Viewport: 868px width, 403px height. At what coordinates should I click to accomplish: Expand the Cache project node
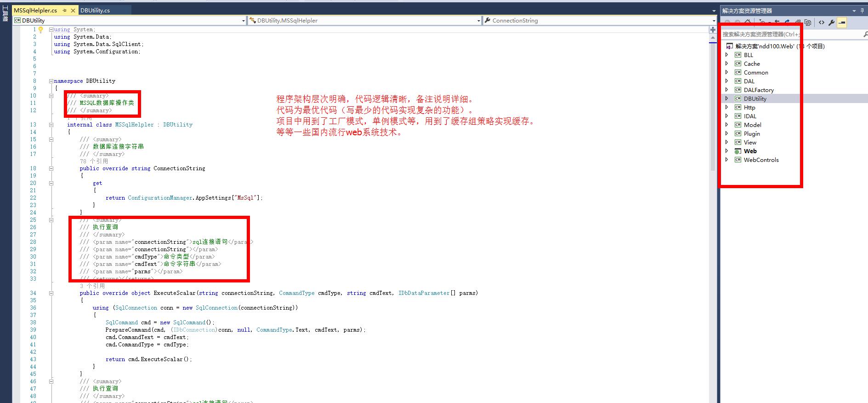coord(726,63)
